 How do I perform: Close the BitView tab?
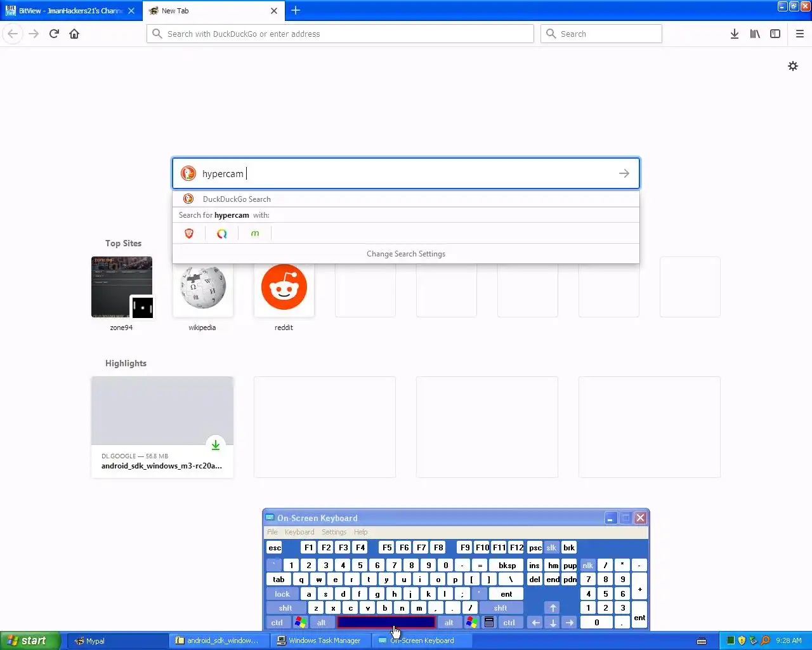click(x=131, y=11)
